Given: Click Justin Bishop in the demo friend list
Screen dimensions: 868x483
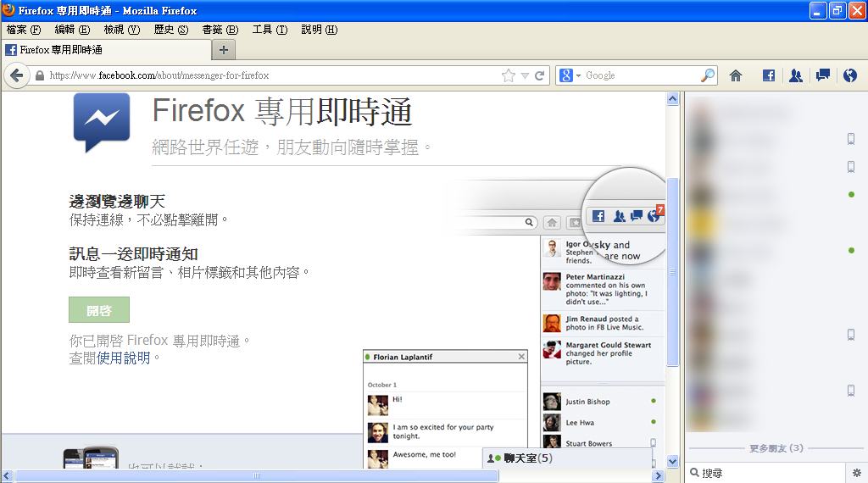Looking at the screenshot, I should click(587, 402).
